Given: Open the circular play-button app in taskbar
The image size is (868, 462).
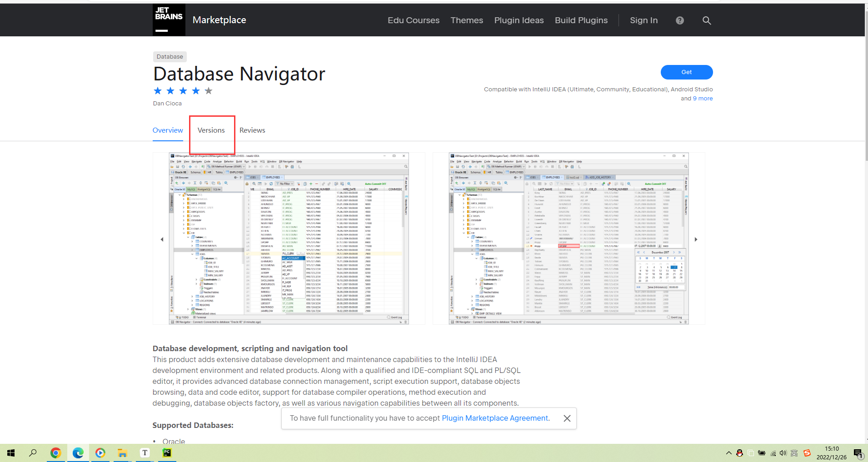Looking at the screenshot, I should pyautogui.click(x=100, y=453).
